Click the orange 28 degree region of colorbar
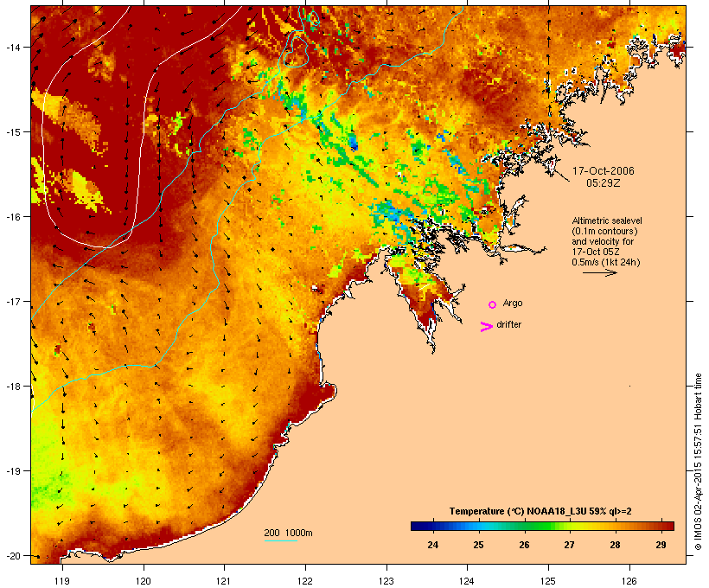This screenshot has width=709, height=588. click(x=616, y=526)
